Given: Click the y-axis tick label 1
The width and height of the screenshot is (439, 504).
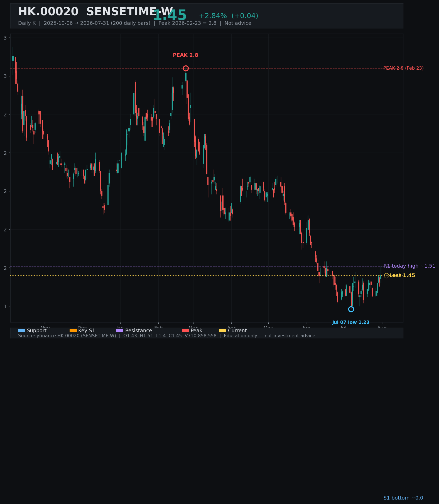Looking at the screenshot, I should 5,307.
